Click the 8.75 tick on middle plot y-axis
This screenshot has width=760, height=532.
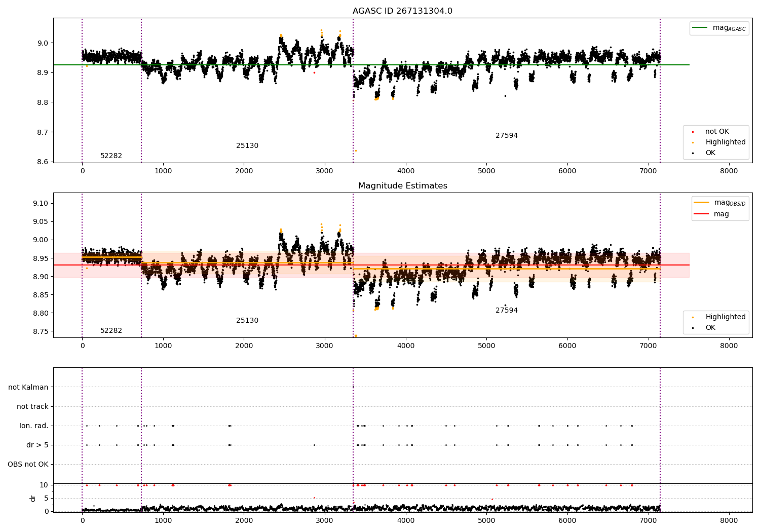40,331
